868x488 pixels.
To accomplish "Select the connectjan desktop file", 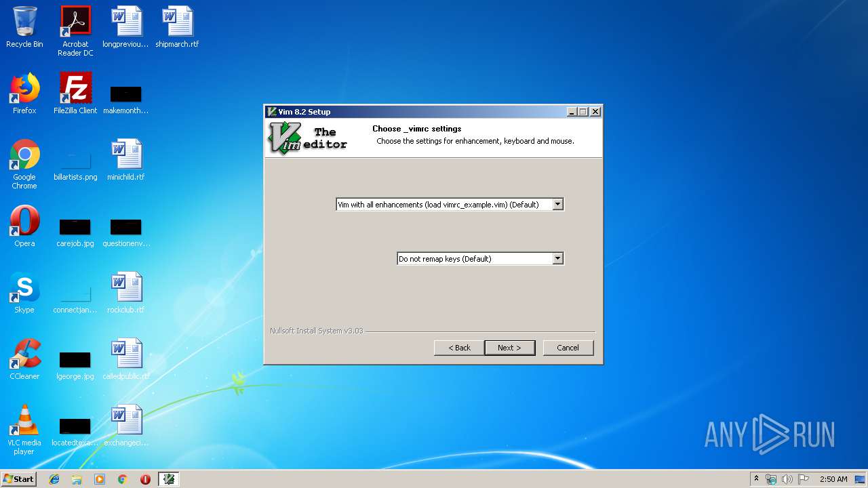I will coord(75,298).
